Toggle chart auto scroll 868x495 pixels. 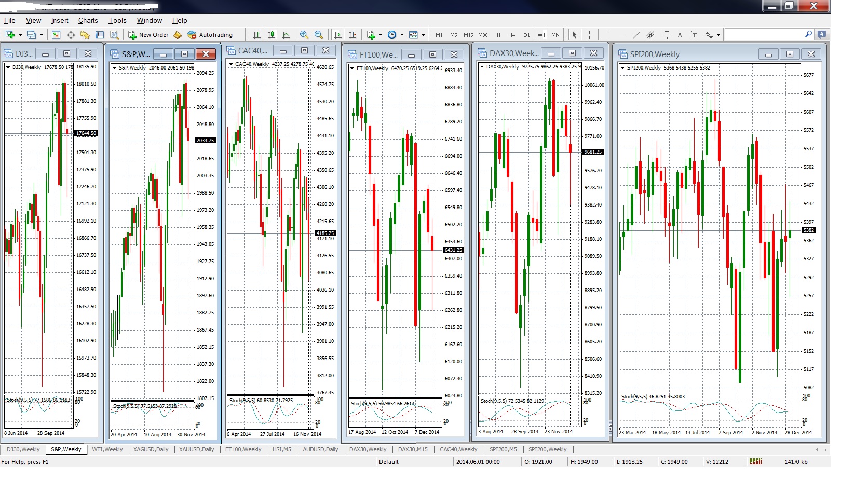pyautogui.click(x=338, y=35)
